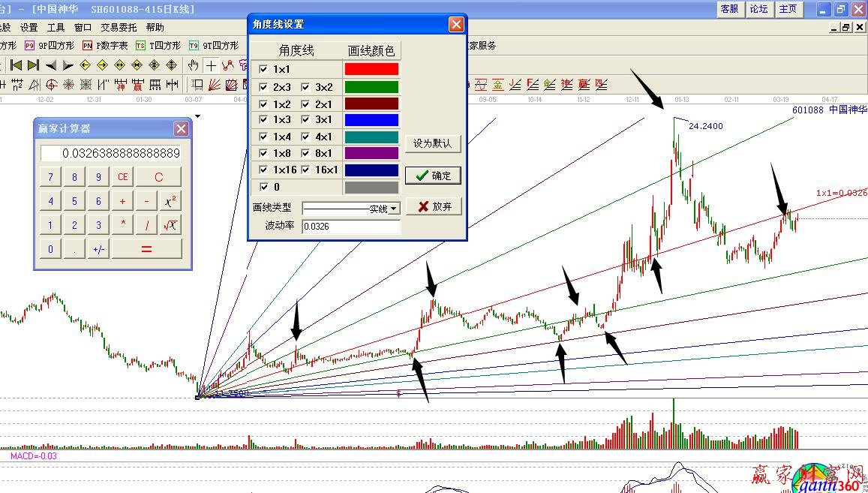Open the 窗口 menu
868x493 pixels.
point(83,27)
